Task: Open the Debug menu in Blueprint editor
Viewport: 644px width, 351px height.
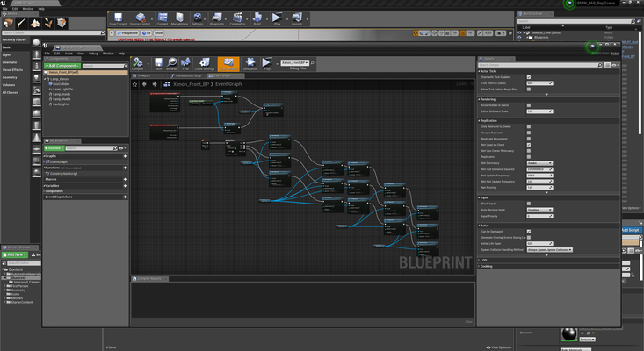Action: [x=92, y=53]
